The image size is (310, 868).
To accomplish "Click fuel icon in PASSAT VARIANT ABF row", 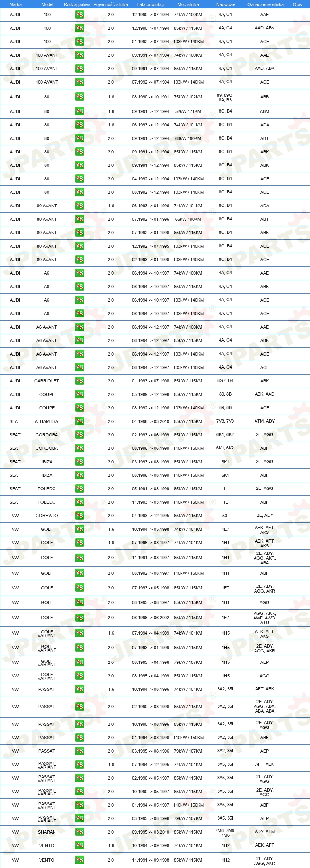I will [x=79, y=805].
